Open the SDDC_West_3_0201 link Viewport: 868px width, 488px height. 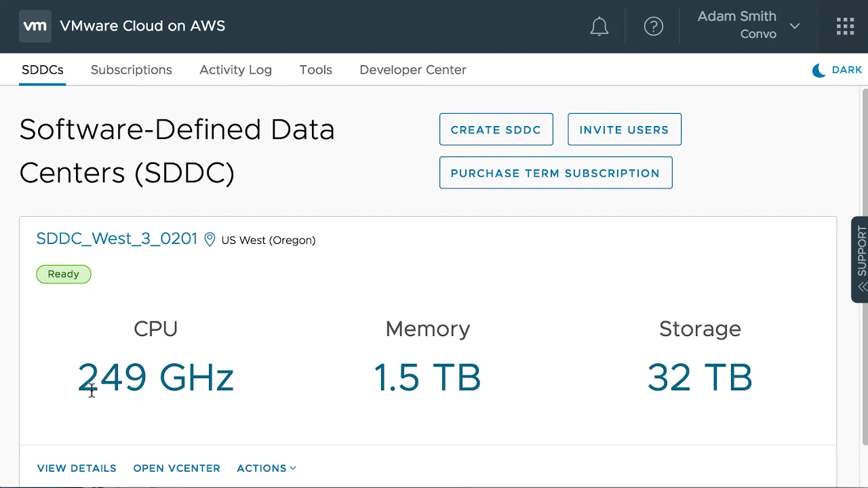(x=117, y=239)
